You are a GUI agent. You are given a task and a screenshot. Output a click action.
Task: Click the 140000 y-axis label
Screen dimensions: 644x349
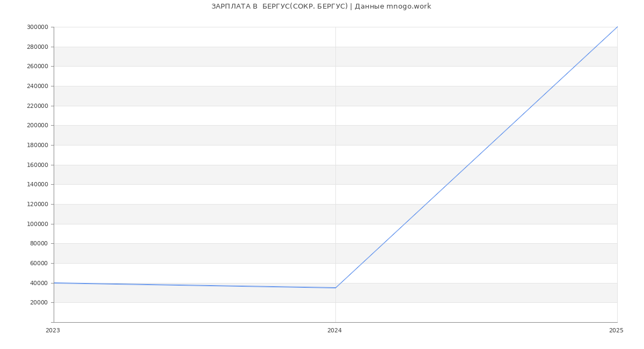click(37, 185)
